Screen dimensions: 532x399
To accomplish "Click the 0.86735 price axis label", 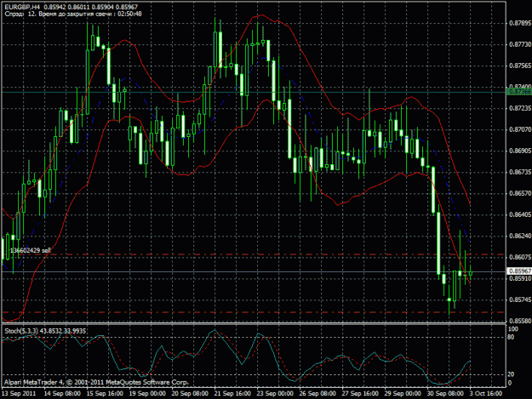I will 520,172.
